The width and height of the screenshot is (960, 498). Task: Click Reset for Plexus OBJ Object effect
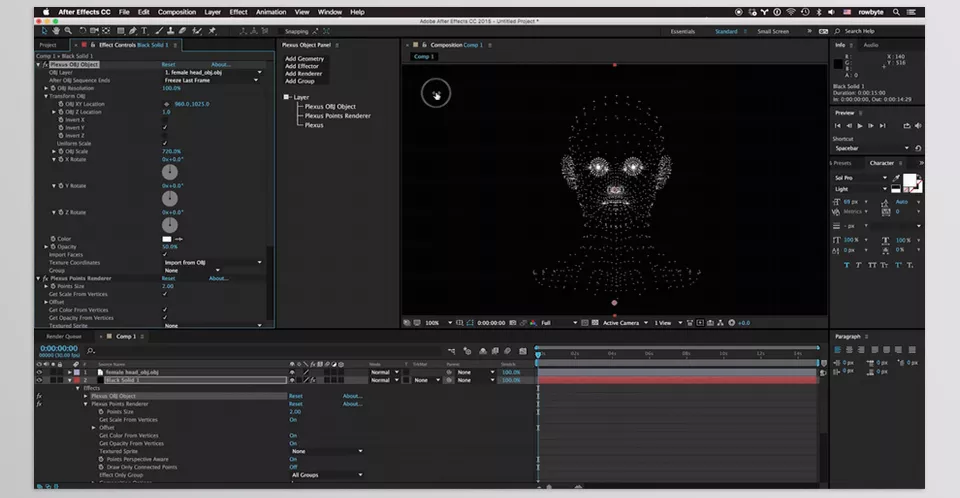(168, 64)
